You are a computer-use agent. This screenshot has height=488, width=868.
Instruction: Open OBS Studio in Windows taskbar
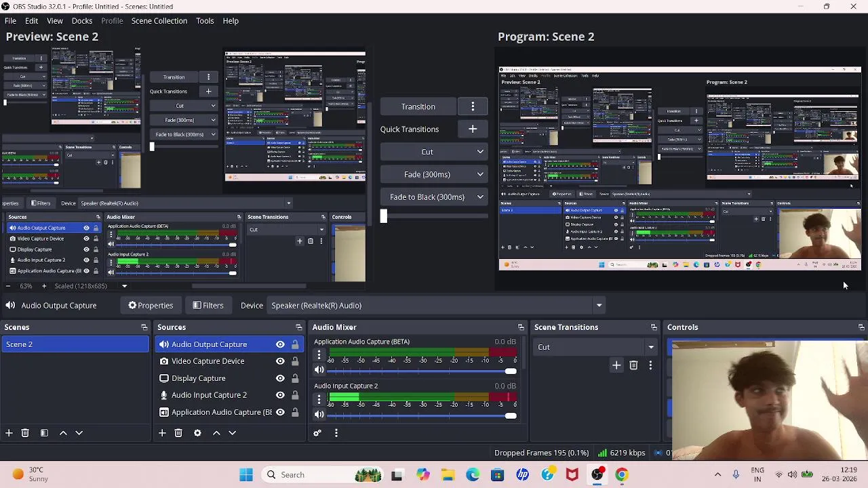click(x=597, y=475)
